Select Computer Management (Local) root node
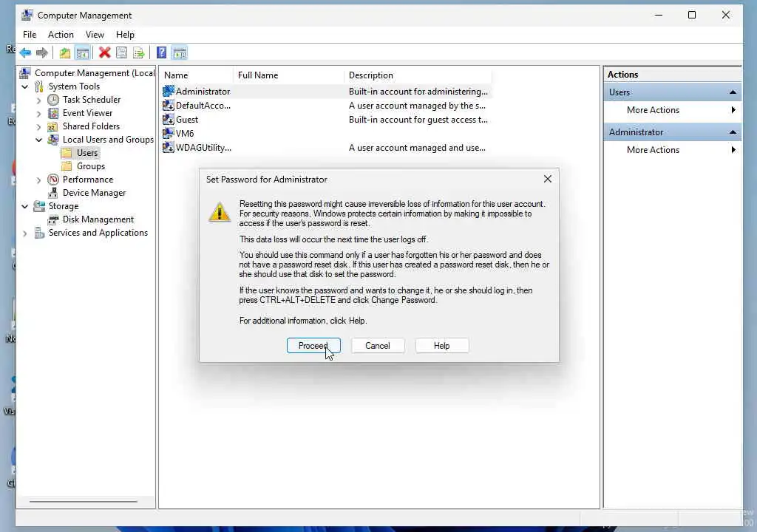This screenshot has height=532, width=757. (95, 73)
